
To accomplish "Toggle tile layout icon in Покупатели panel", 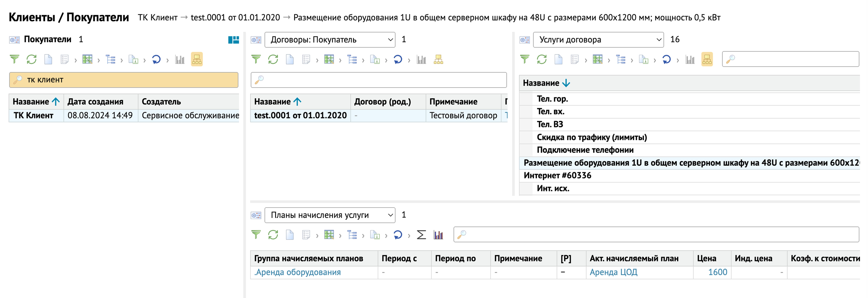I will coord(234,40).
